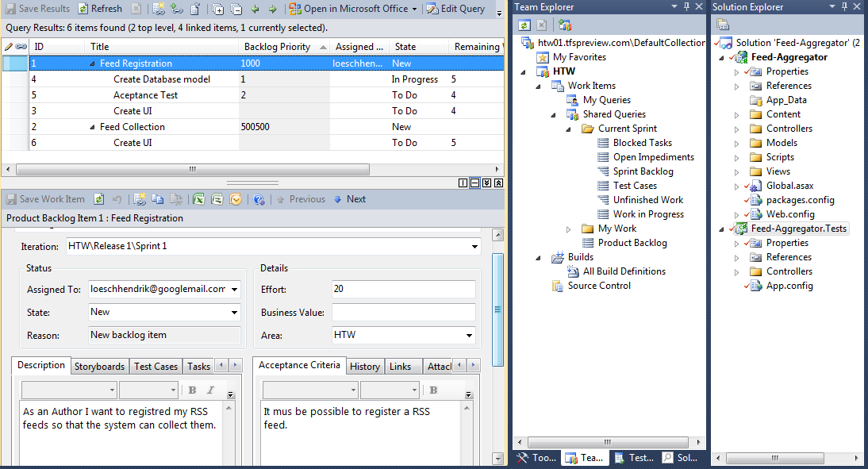
Task: Switch to the Test Cases tab
Action: coord(156,366)
